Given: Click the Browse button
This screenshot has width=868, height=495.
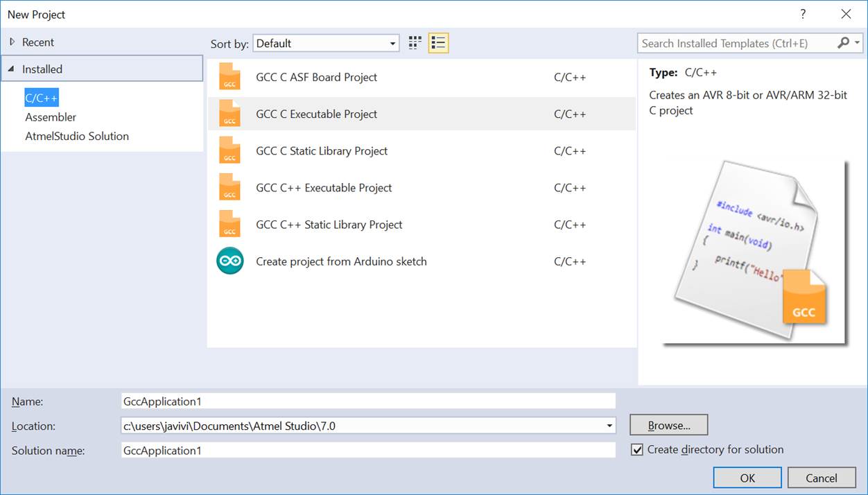Looking at the screenshot, I should point(669,425).
